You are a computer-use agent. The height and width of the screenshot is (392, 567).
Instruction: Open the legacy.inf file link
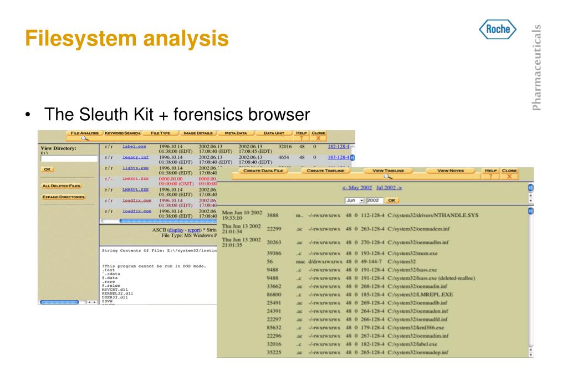[135, 157]
